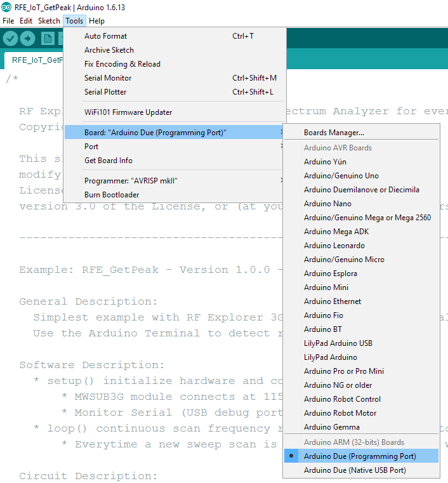Open the File menu
Image resolution: width=448 pixels, height=483 pixels.
point(8,21)
